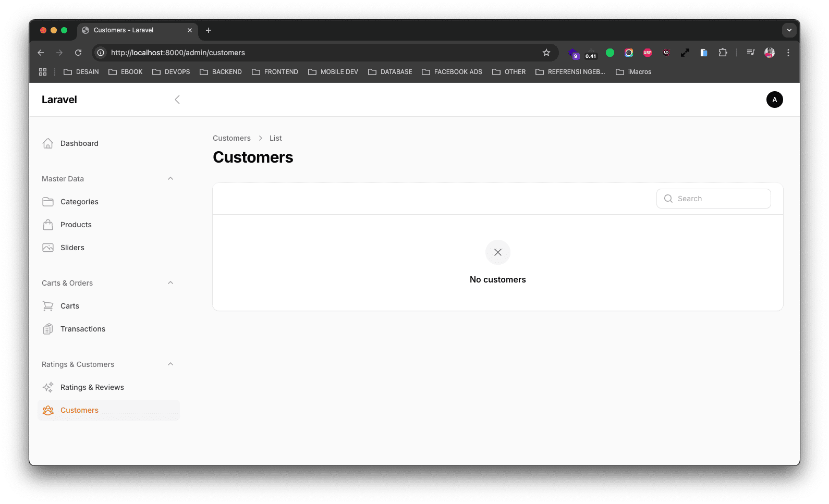Collapse the sidebar with the chevron arrow
Screen dimensions: 829x504
pyautogui.click(x=177, y=100)
